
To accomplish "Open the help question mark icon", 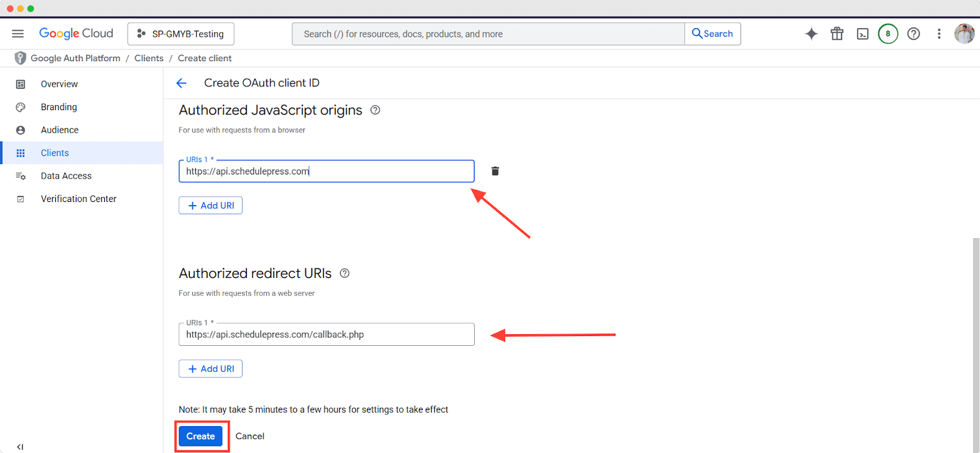I will click(914, 34).
